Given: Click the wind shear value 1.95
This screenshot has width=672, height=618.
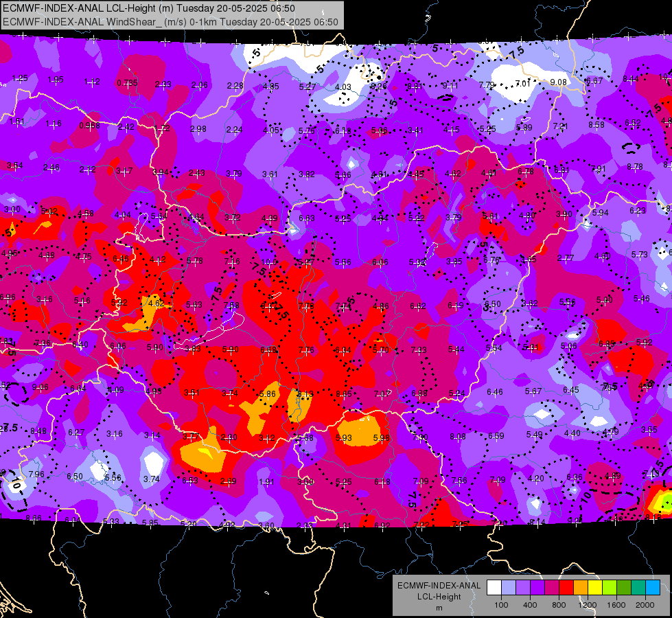Looking at the screenshot, I should 56,80.
